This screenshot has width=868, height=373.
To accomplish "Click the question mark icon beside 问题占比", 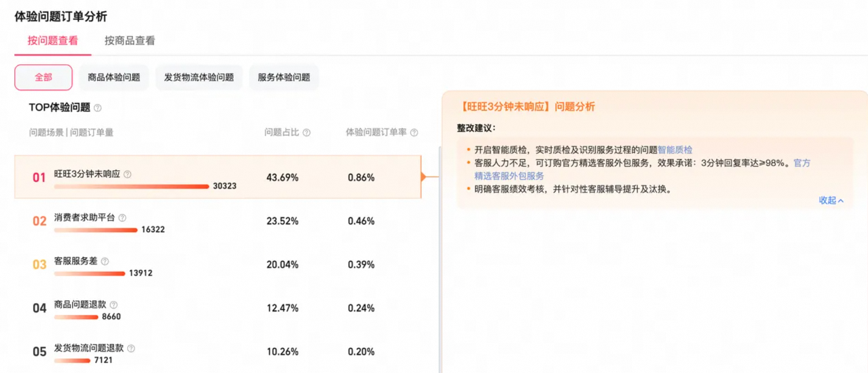I will tap(307, 132).
